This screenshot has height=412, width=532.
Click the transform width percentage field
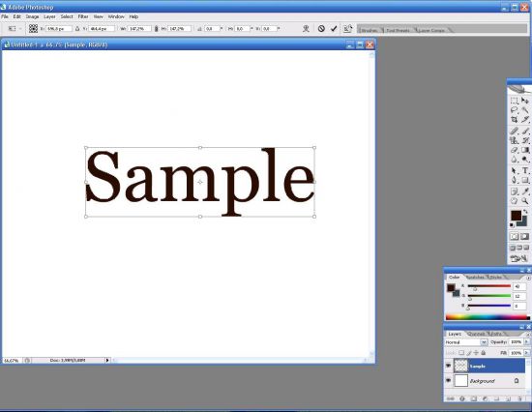tap(139, 29)
